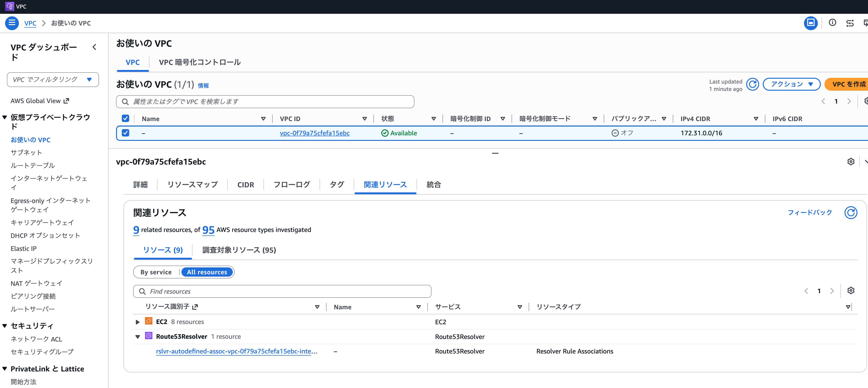Open the vpc-0f79a75cfefa15ebc ID link
The height and width of the screenshot is (388, 868).
pyautogui.click(x=315, y=133)
